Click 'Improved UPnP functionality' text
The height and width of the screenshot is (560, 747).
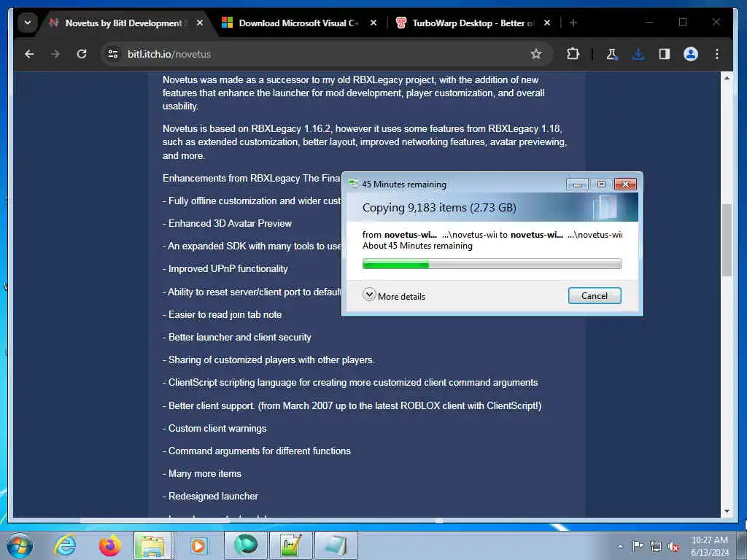point(228,268)
